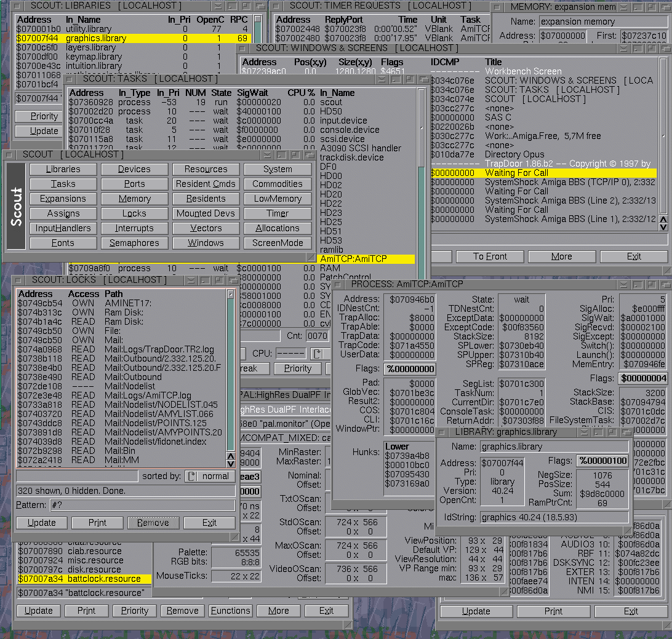672x639 pixels.
Task: Click the Pattern input field in Locks
Action: tap(142, 506)
